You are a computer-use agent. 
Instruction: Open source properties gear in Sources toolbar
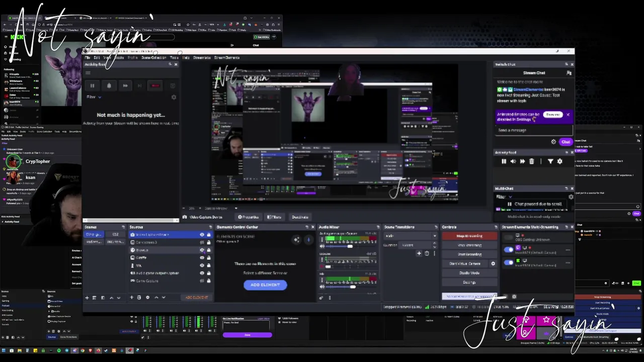147,298
